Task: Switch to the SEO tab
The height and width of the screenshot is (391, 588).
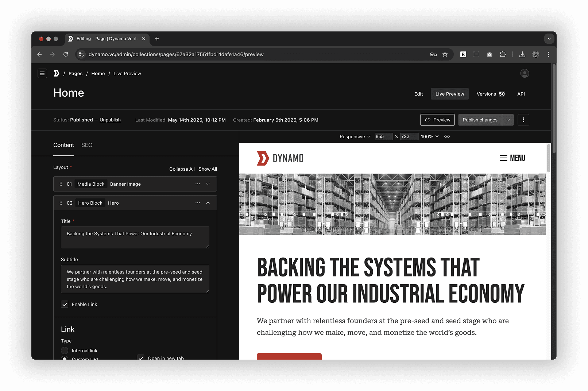Action: coord(87,145)
